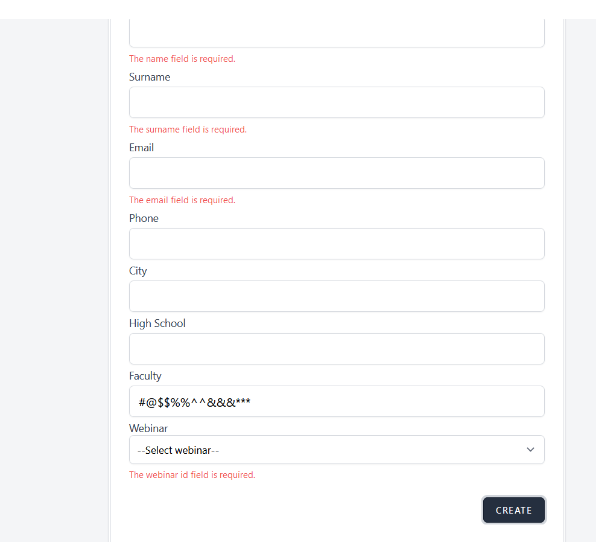Click the Faculty field containing special characters
Viewport: 600px width, 543px height.
tap(336, 401)
